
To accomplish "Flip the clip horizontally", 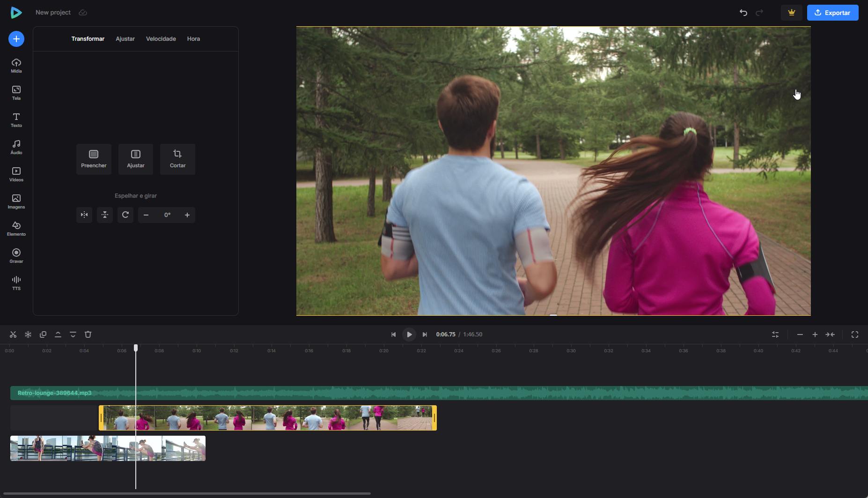I will 84,215.
